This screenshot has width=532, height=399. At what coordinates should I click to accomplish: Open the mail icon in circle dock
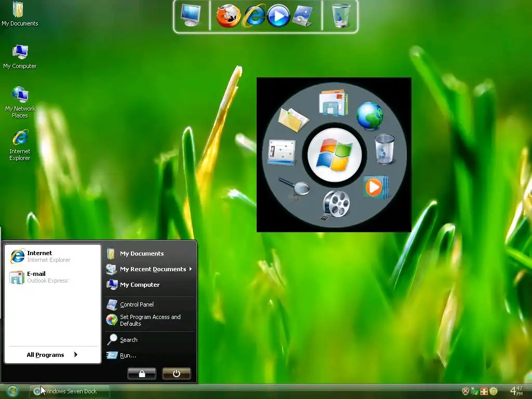point(334,102)
